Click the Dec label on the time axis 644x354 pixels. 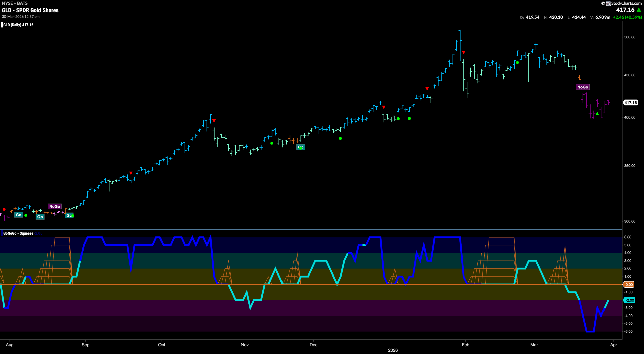(x=313, y=345)
